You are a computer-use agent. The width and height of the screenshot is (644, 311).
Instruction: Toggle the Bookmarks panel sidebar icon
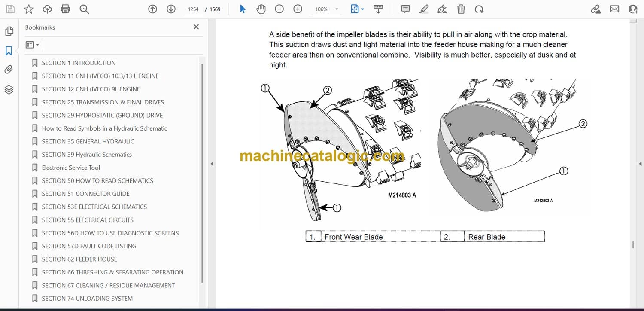[9, 51]
